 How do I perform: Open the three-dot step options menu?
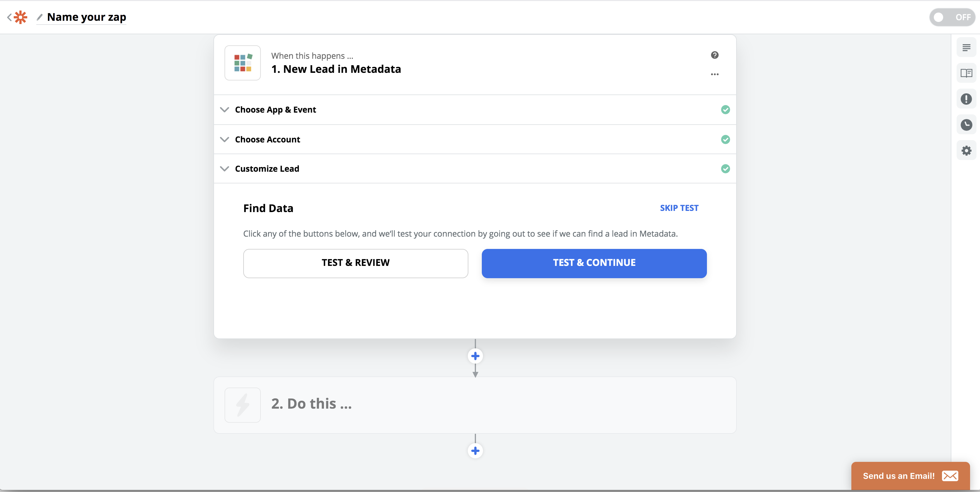(x=715, y=74)
